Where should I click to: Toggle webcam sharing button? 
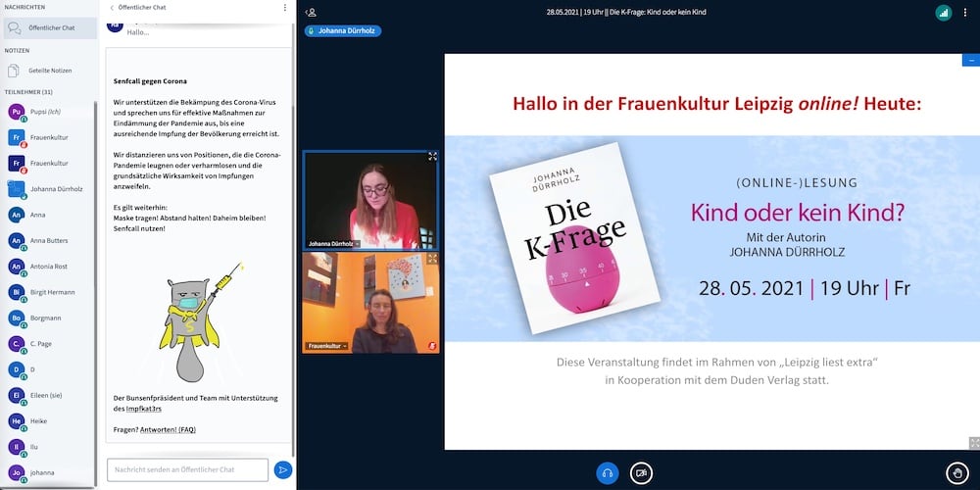tap(641, 473)
